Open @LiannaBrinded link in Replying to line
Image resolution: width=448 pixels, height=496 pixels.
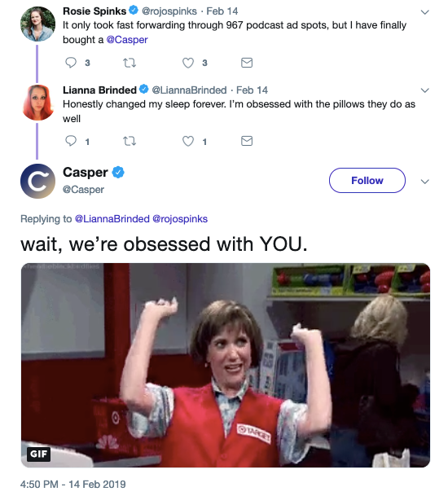click(112, 219)
